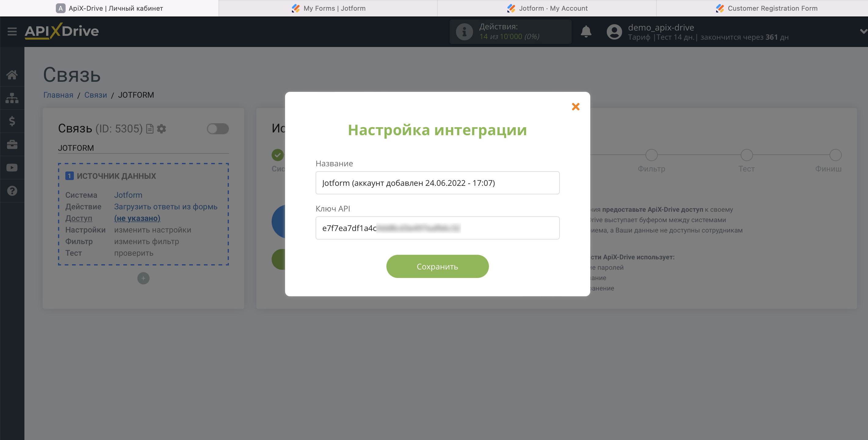
Task: Open the YouTube video icon in sidebar
Action: 12,168
